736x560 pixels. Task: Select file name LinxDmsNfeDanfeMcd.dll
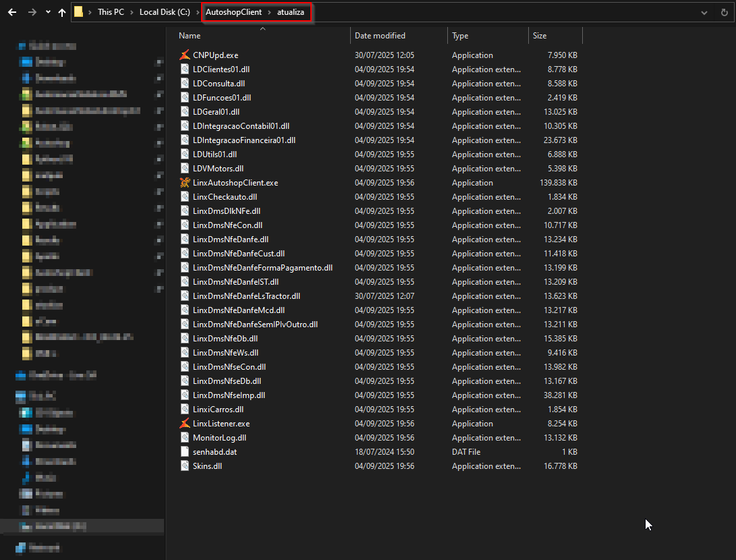pos(238,310)
